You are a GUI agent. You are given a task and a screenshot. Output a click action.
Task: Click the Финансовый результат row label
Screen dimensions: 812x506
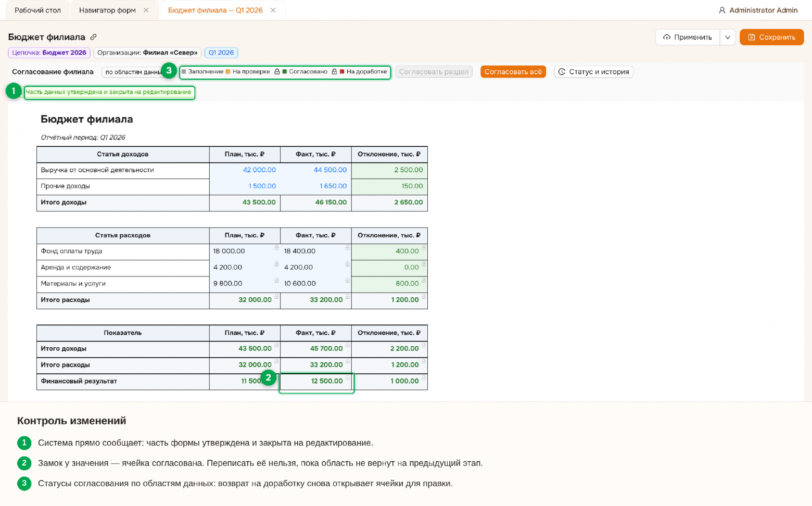pyautogui.click(x=79, y=381)
